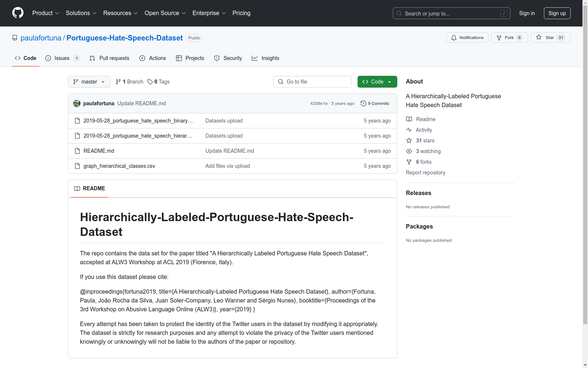Focus the Go to file field
Screen dimensions: 588x368
[312, 82]
